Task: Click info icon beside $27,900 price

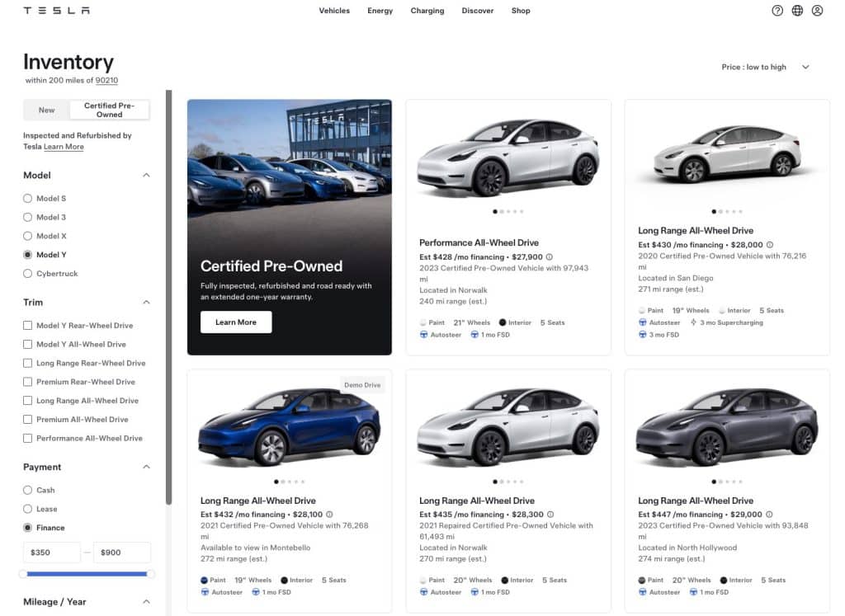Action: [x=549, y=256]
